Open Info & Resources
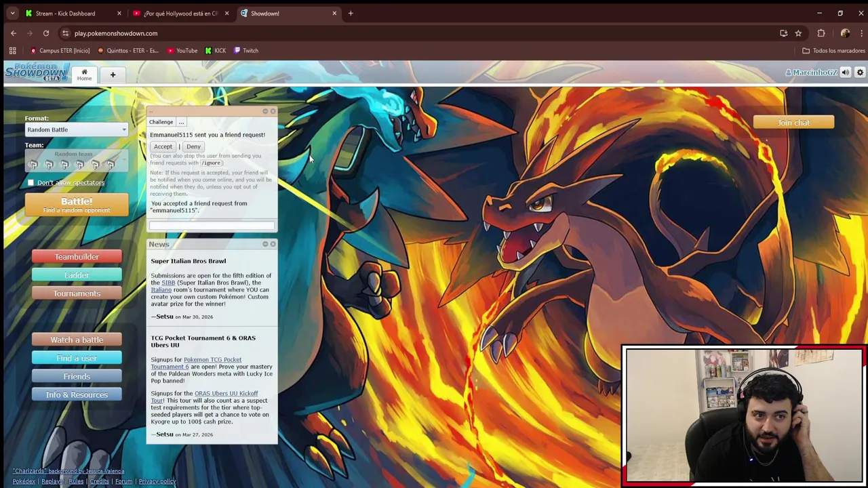Screen dimensions: 868x488 pyautogui.click(x=77, y=394)
